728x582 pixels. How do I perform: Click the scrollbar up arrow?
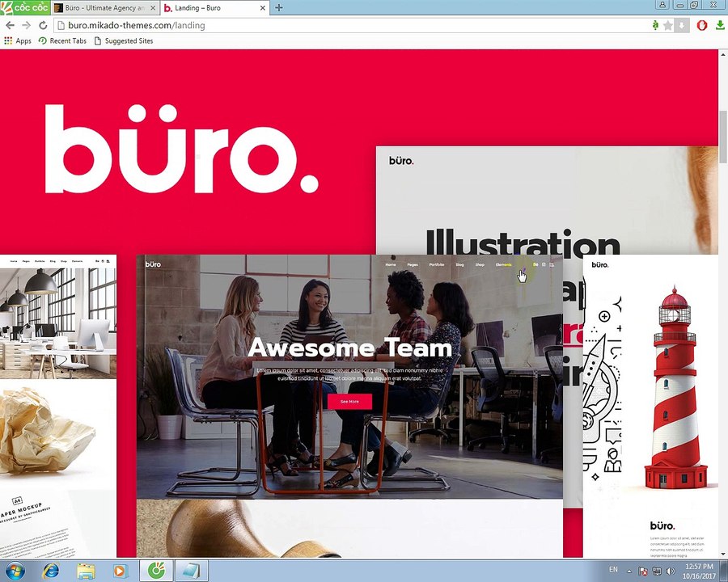tap(723, 54)
